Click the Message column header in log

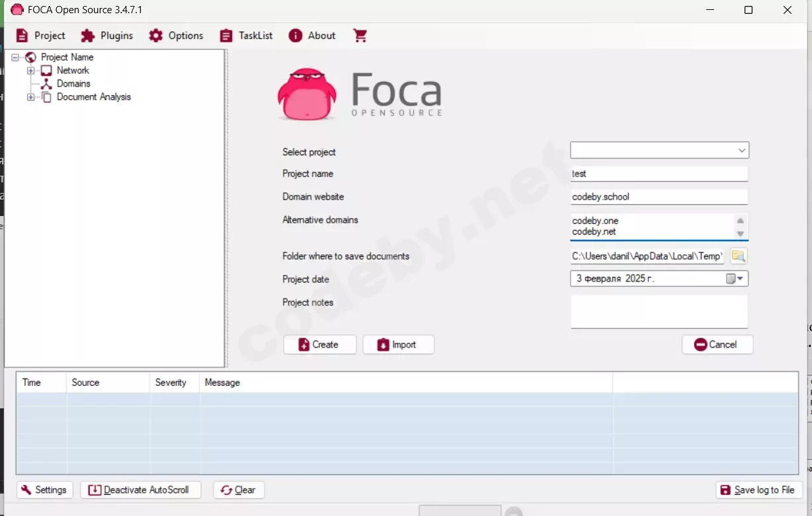pos(406,383)
